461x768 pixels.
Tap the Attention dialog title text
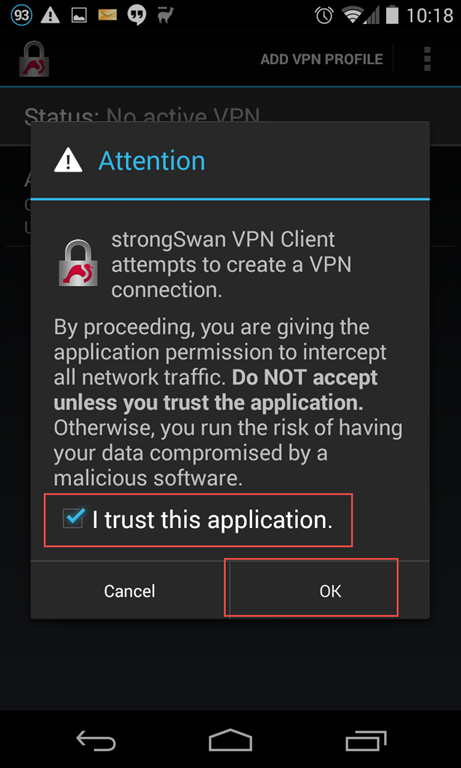pyautogui.click(x=151, y=161)
